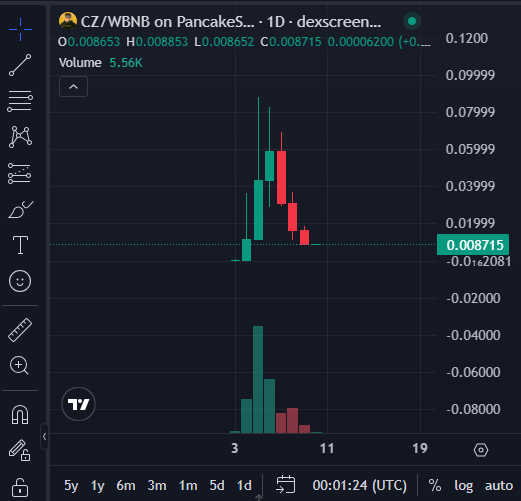
Task: Click the CZ token avatar icon
Action: coord(68,21)
